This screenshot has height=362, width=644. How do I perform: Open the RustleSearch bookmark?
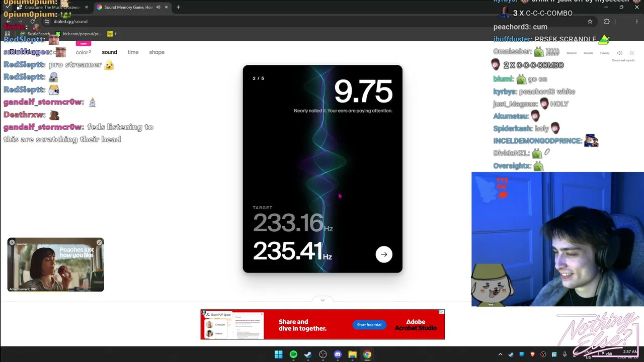point(35,34)
